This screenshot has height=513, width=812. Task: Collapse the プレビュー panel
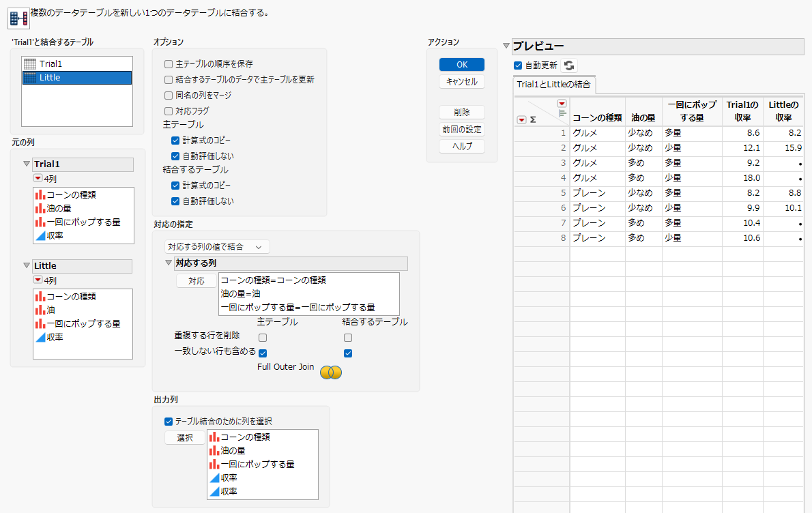point(506,46)
